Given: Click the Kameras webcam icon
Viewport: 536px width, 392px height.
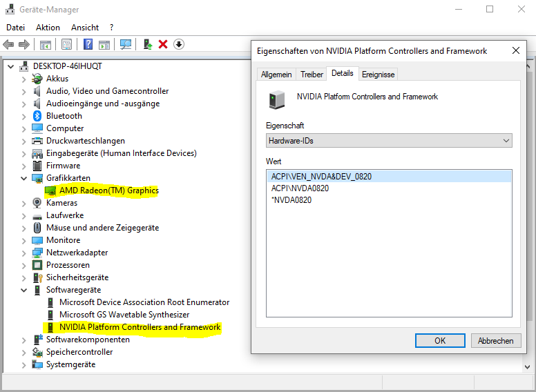Looking at the screenshot, I should [x=37, y=203].
